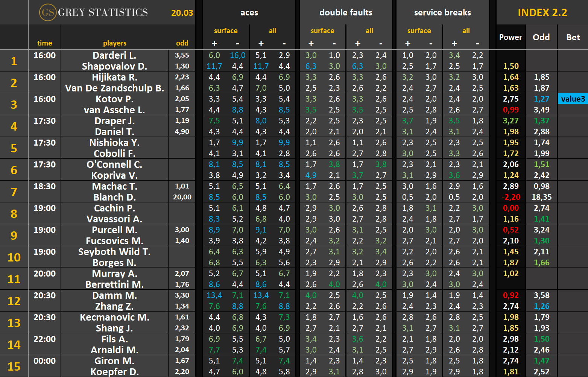This screenshot has width=588, height=377.
Task: Select player Arnaldi M.
Action: (x=114, y=350)
